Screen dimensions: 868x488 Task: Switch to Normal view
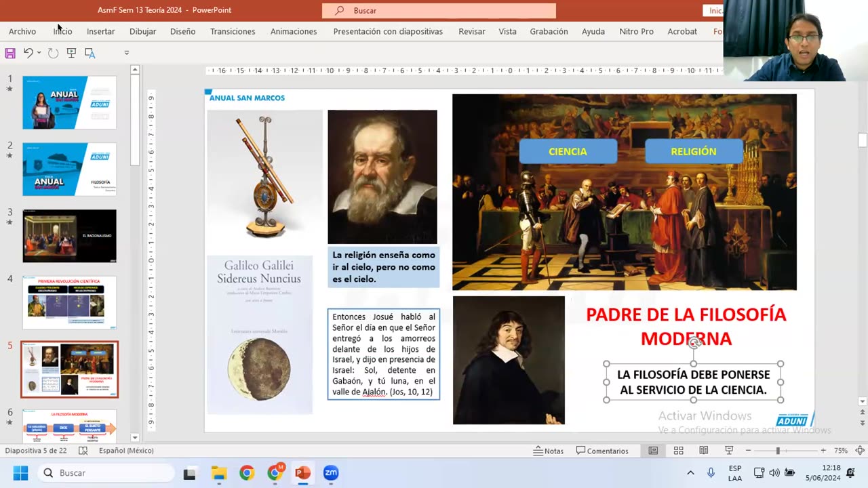[x=653, y=451]
